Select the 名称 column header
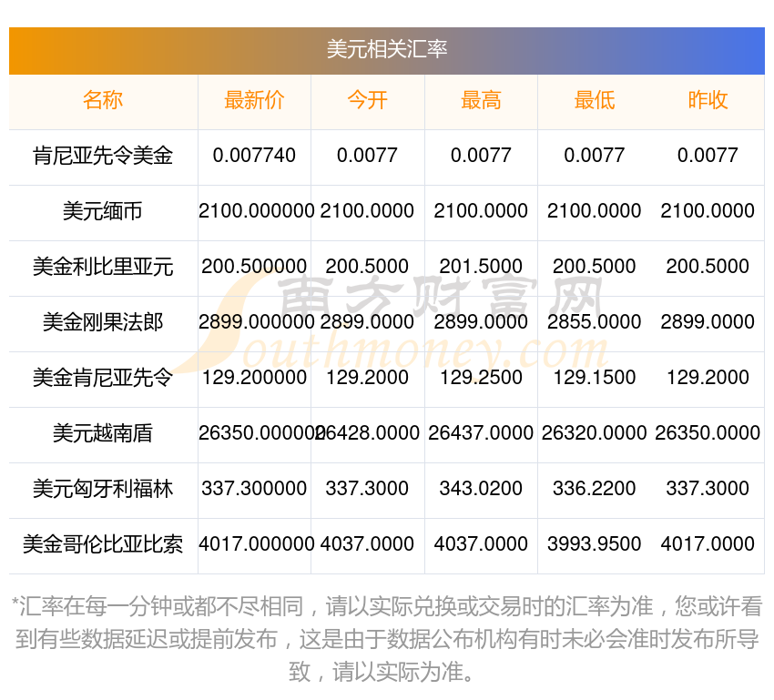The image size is (774, 700). 103,100
